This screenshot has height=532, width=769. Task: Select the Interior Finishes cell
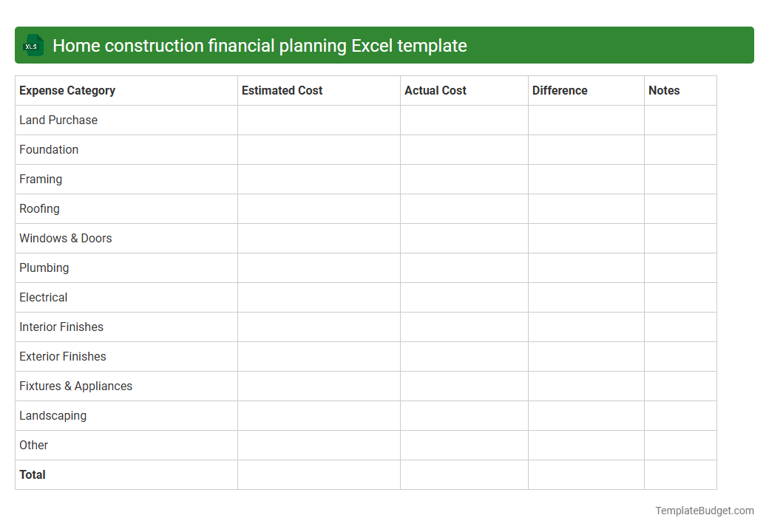[61, 327]
